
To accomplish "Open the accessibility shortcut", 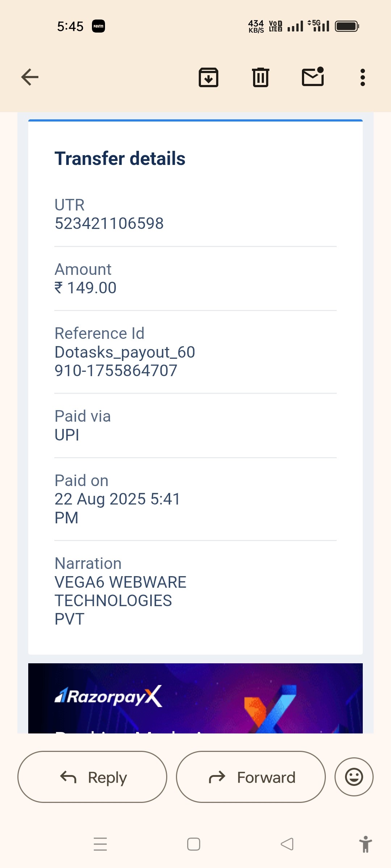I will (x=366, y=844).
